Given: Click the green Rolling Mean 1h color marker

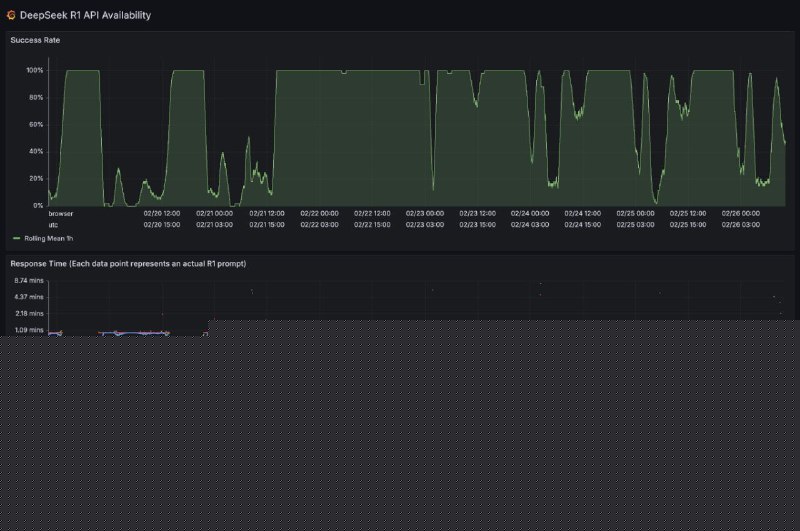Looking at the screenshot, I should coord(17,238).
